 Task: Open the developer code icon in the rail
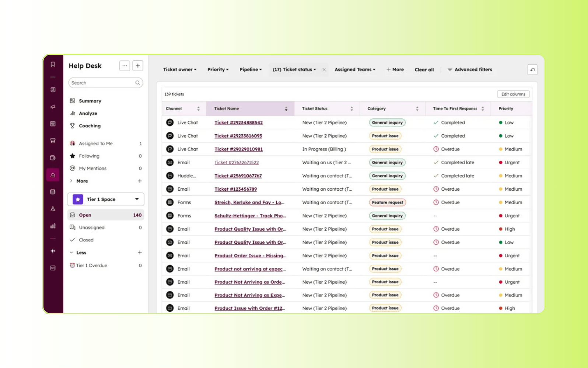[x=53, y=268]
